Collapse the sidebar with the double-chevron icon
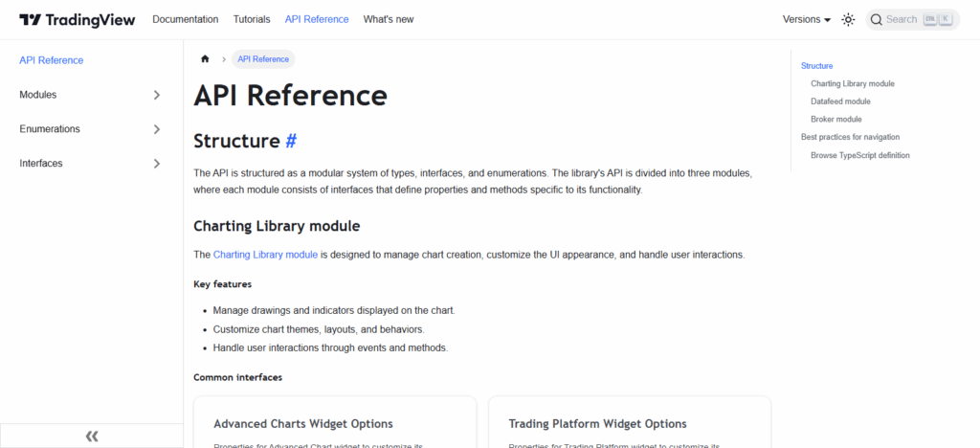This screenshot has width=980, height=448. point(92,436)
